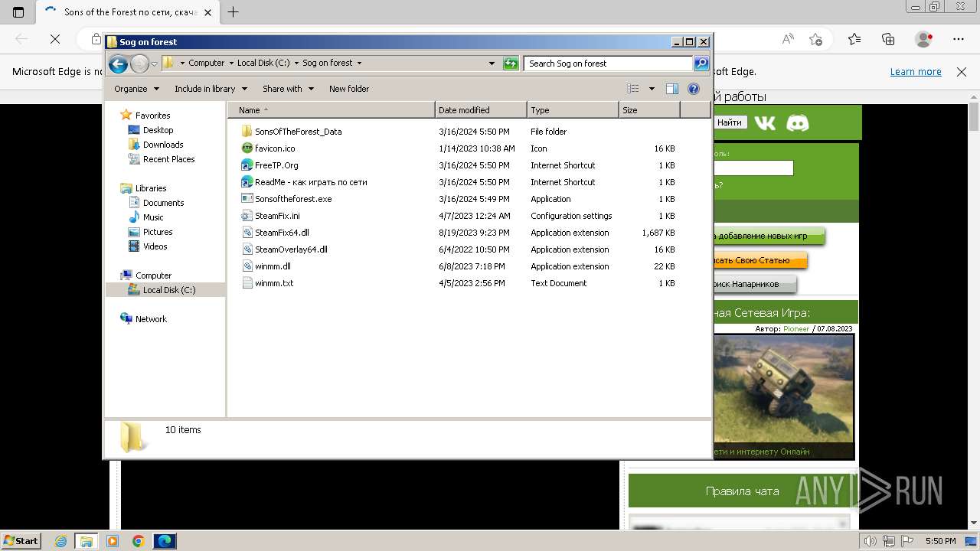Click the Найти button on webpage
This screenshot has width=980, height=551.
(730, 122)
